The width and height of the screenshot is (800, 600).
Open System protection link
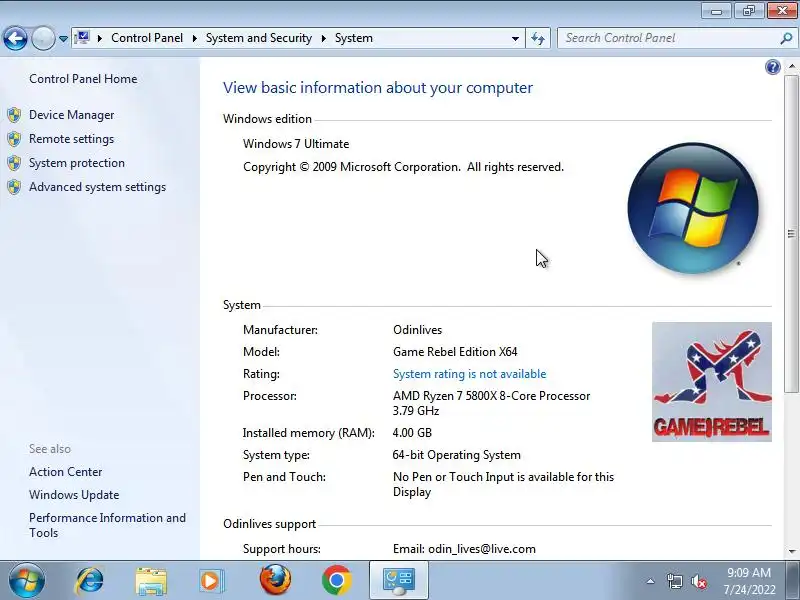pos(77,163)
